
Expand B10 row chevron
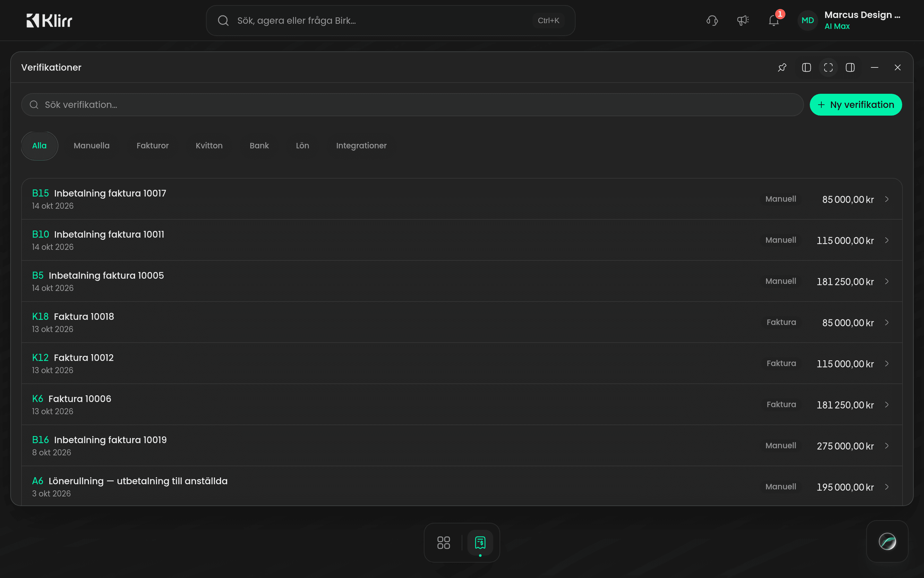(887, 241)
